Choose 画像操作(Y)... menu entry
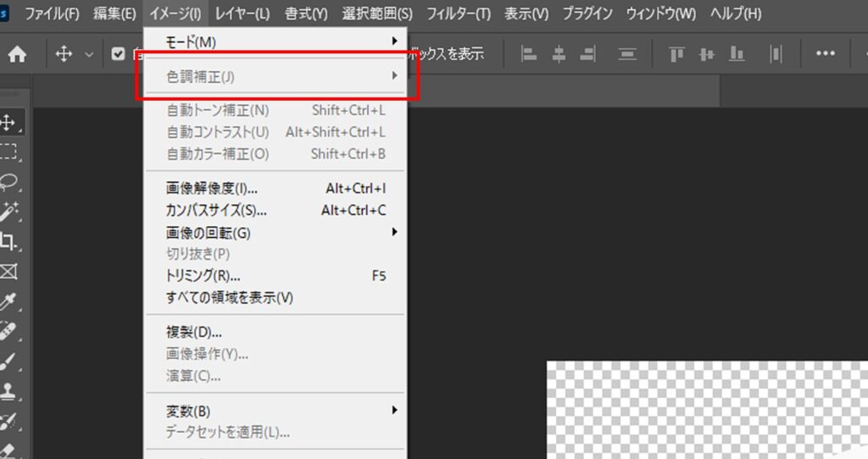868x459 pixels. [275, 354]
